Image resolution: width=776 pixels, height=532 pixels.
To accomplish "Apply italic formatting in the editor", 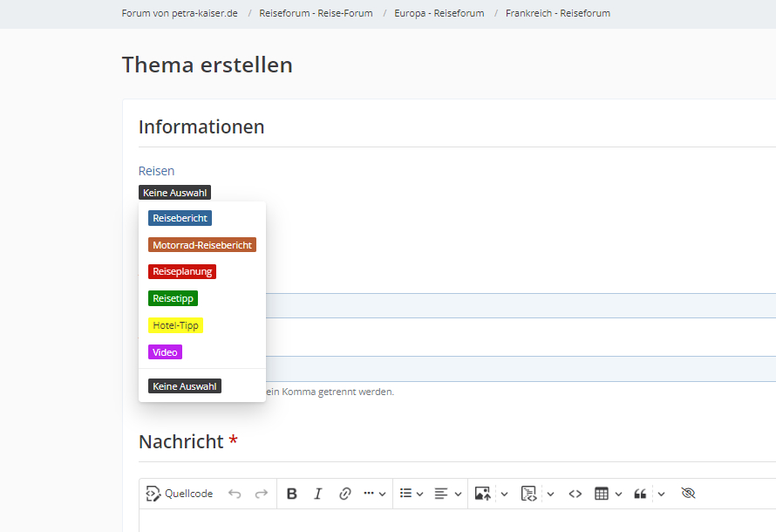I will pos(318,494).
